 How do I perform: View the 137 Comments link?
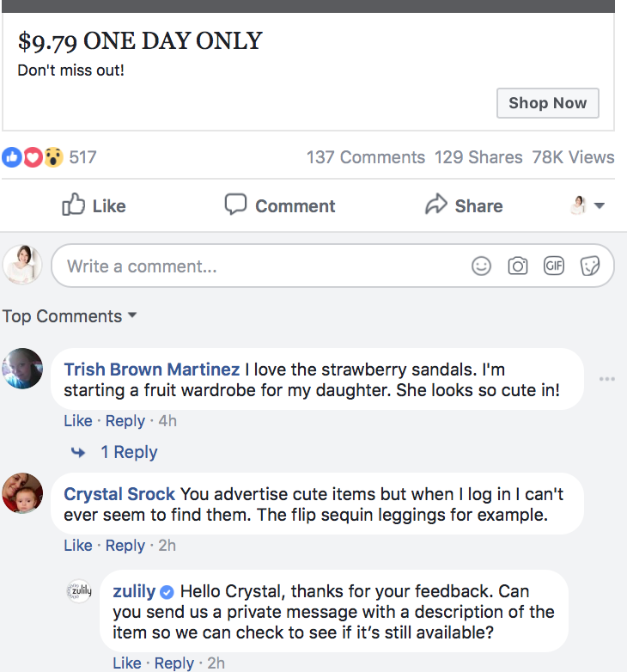click(x=366, y=157)
